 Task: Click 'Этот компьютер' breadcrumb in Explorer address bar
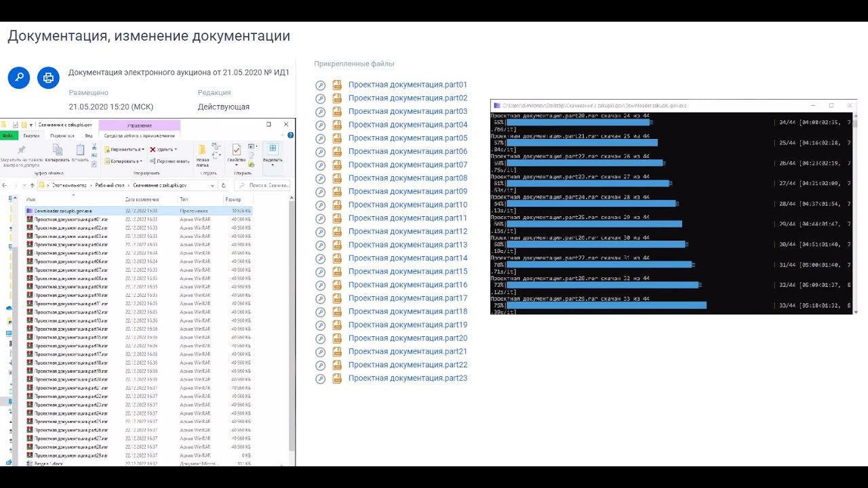(69, 185)
